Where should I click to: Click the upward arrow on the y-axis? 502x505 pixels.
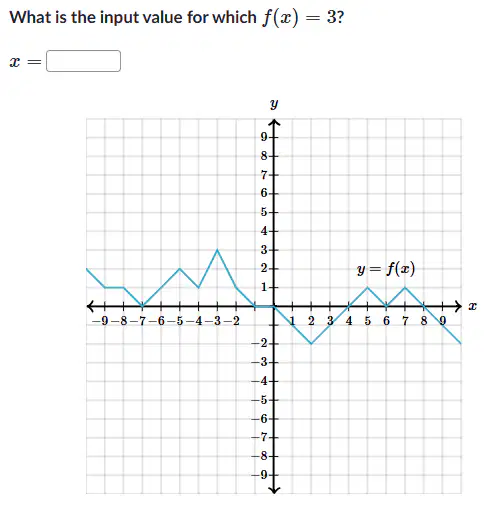(x=274, y=123)
